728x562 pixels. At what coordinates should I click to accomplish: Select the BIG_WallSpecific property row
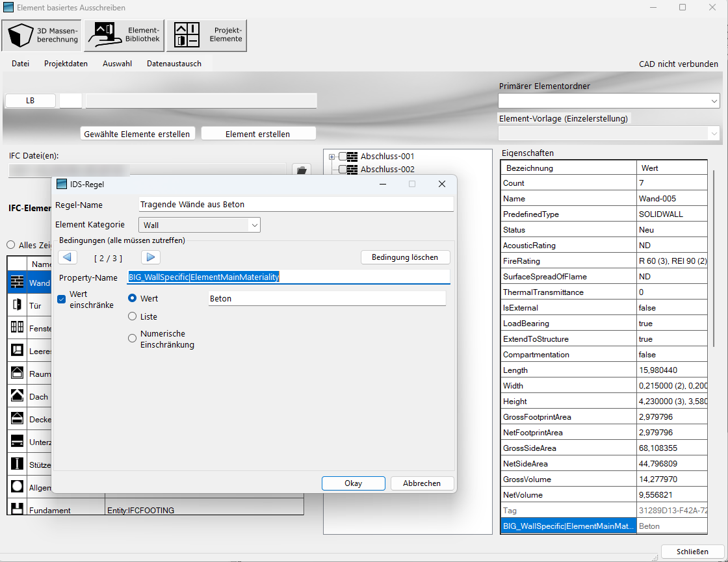(604, 526)
